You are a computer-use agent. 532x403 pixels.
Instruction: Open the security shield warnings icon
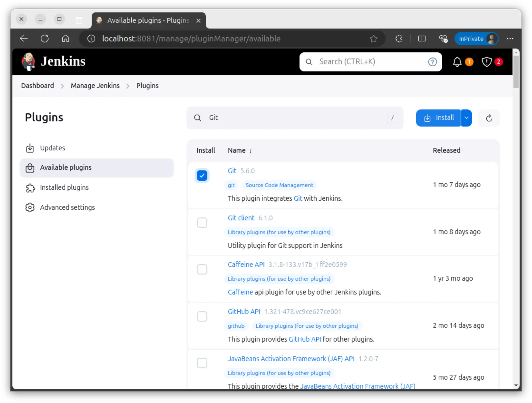pyautogui.click(x=487, y=62)
